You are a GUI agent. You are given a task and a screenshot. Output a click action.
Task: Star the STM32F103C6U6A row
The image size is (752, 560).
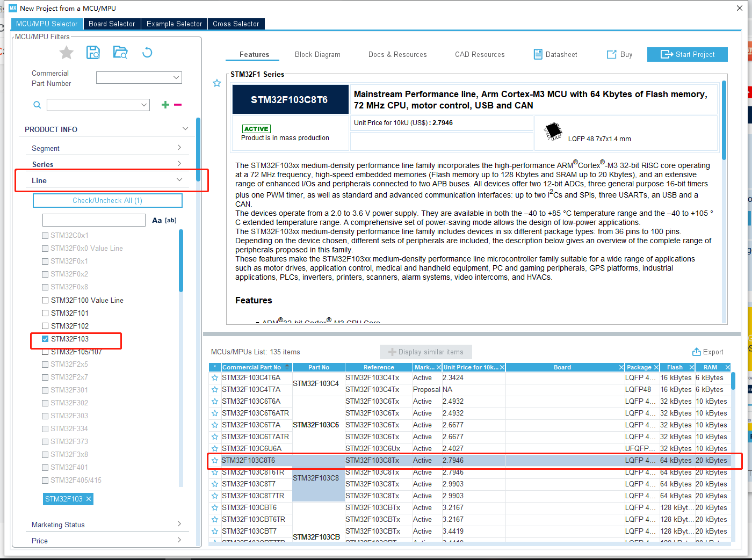(215, 448)
